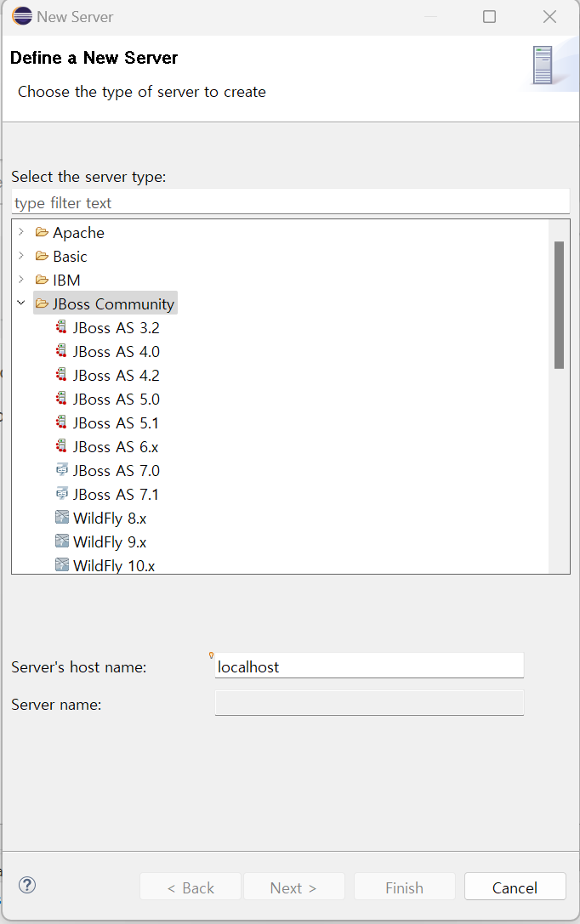
Task: Click the JBoss AS 3.2 server icon
Action: [x=61, y=327]
